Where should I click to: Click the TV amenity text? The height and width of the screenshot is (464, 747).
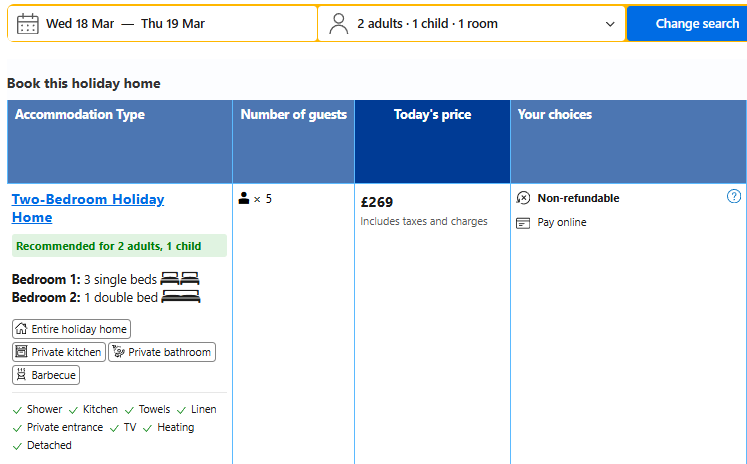point(130,427)
